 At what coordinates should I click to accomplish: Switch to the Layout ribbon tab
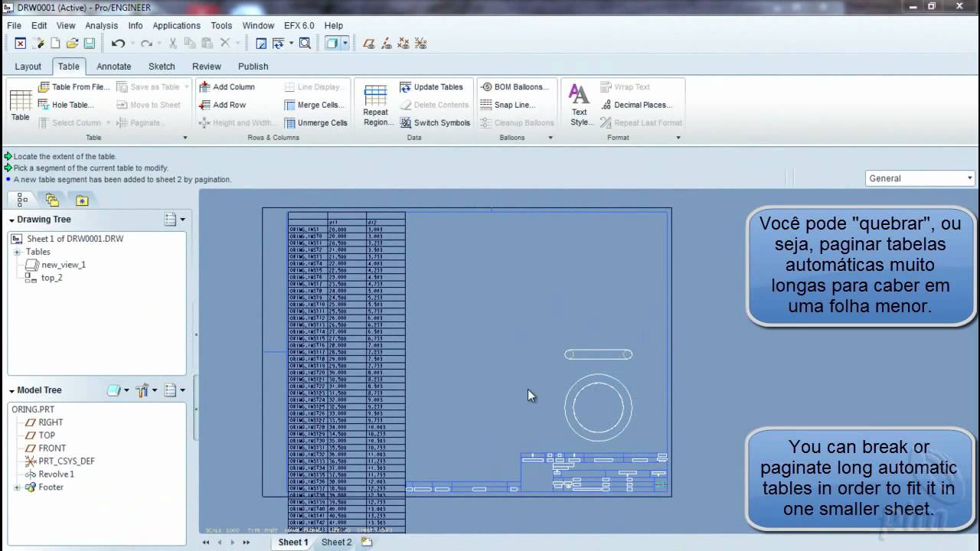coord(28,67)
